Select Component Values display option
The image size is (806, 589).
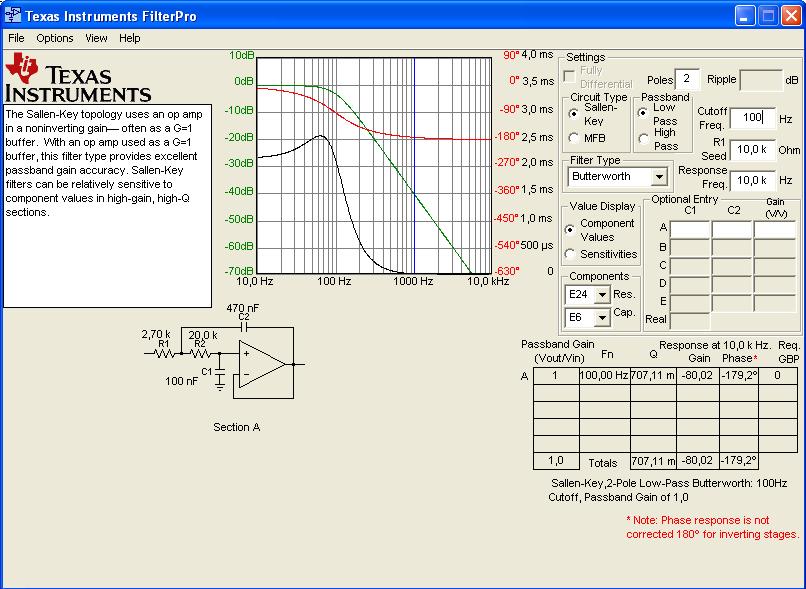click(570, 230)
